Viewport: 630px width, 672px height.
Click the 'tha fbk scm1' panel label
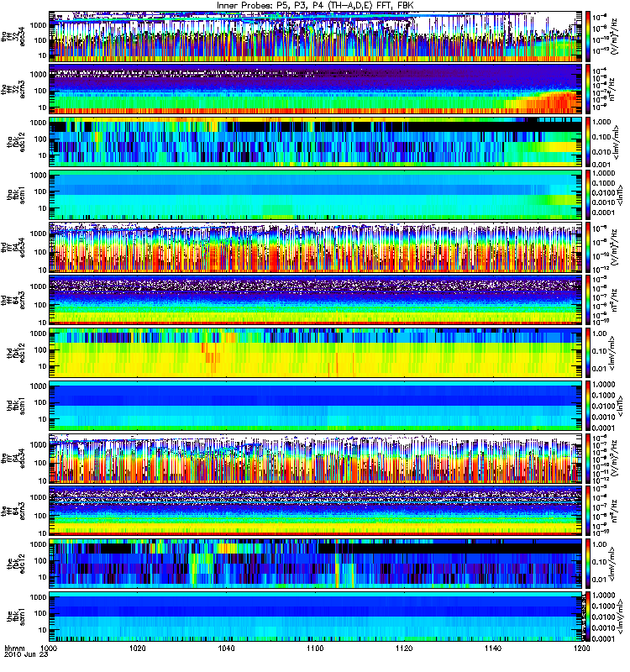coord(16,195)
